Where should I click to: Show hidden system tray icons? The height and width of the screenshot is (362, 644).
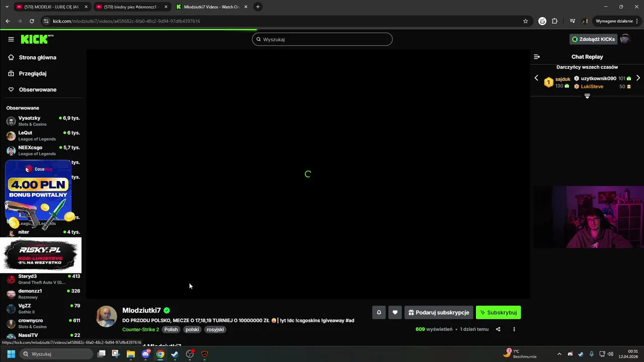coord(559,354)
